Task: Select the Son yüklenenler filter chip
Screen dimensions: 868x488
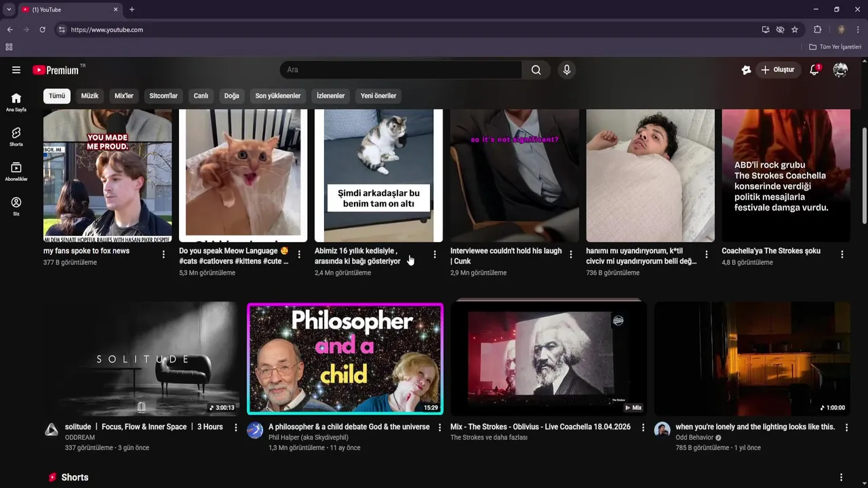Action: click(x=278, y=96)
